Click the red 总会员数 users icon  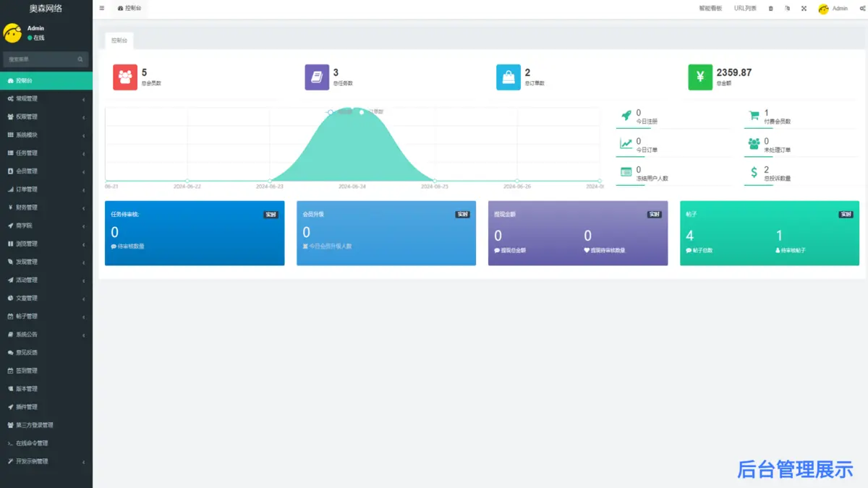coord(125,77)
